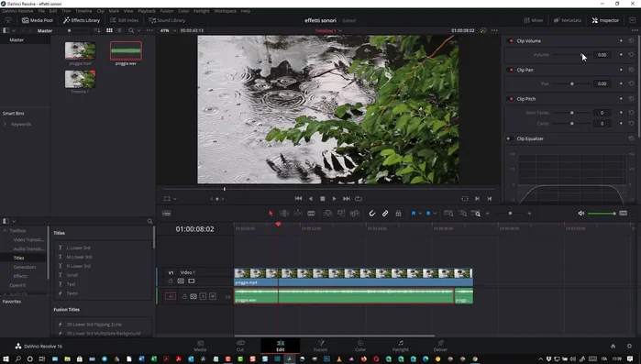Toggle the Inspector panel
Image resolution: width=641 pixels, height=364 pixels.
[605, 20]
